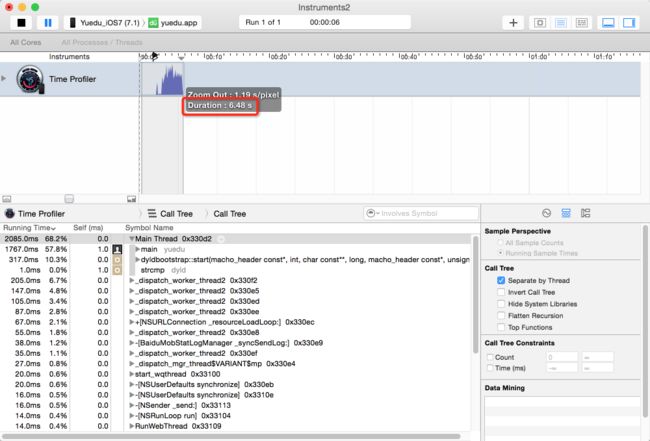Select the All Processes / Threads filter
This screenshot has width=650, height=441.
coord(102,42)
